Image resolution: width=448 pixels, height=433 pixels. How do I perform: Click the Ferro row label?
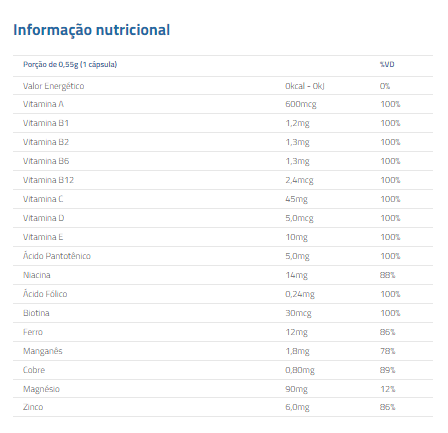click(33, 332)
